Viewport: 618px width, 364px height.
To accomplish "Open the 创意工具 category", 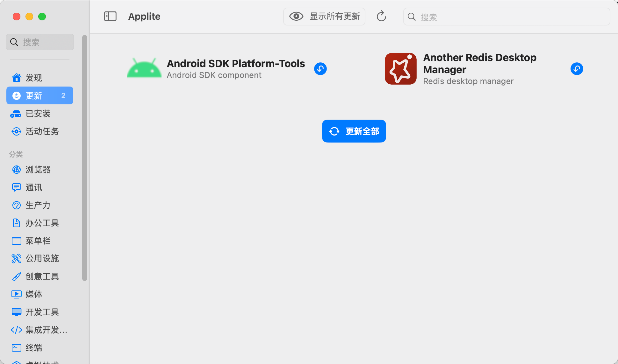I will (40, 276).
